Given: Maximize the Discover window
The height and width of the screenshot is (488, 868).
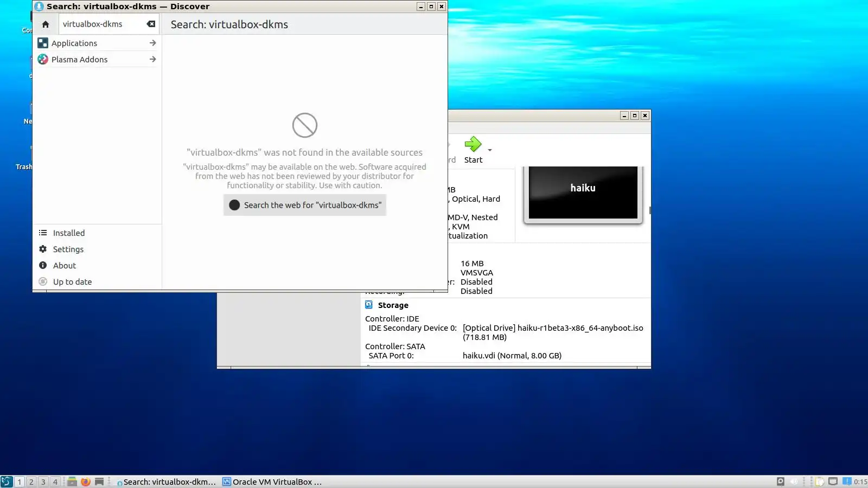Looking at the screenshot, I should (x=431, y=7).
